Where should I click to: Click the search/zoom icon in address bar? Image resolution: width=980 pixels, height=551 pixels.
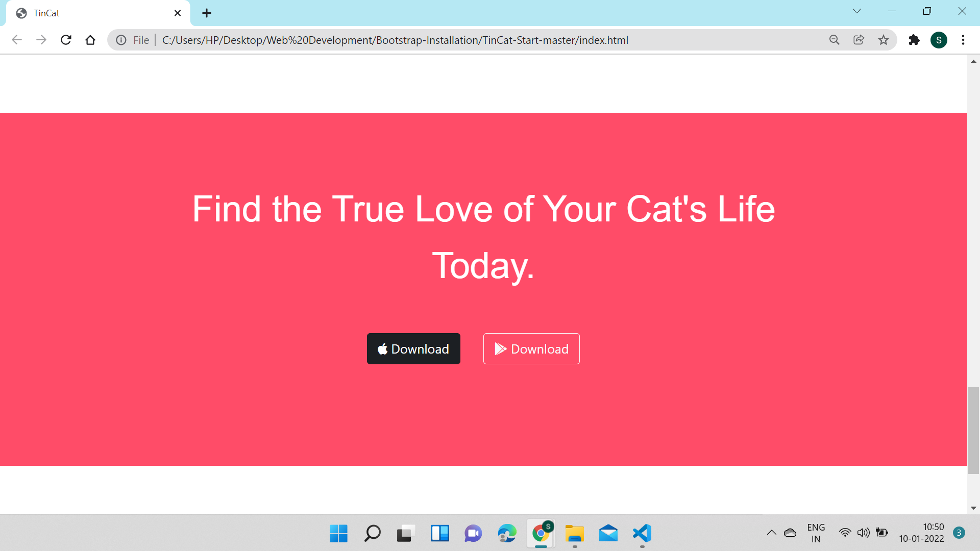[834, 40]
